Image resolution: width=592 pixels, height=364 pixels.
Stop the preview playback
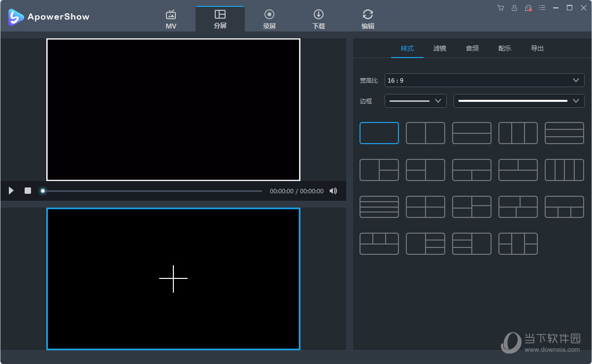tap(28, 191)
